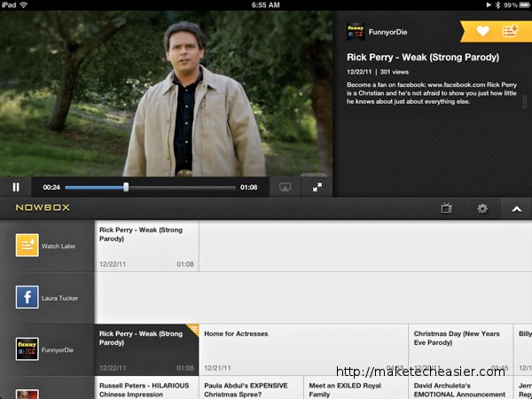The width and height of the screenshot is (532, 399).
Task: Click the video progress slider handle
Action: (126, 187)
